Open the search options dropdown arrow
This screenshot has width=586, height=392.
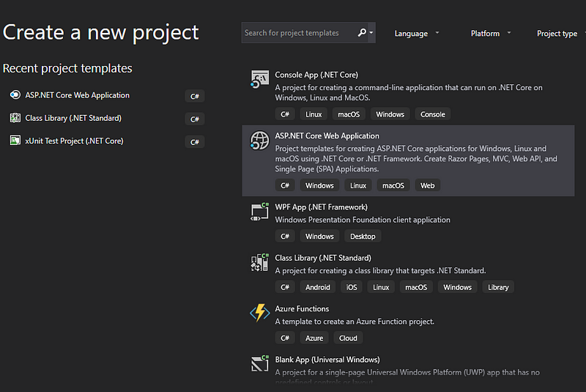[371, 32]
